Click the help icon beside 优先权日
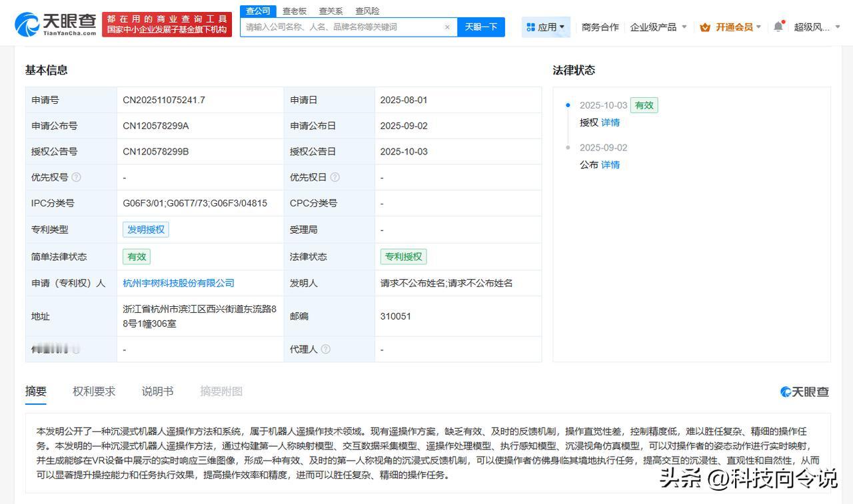Image resolution: width=853 pixels, height=504 pixels. coord(335,177)
